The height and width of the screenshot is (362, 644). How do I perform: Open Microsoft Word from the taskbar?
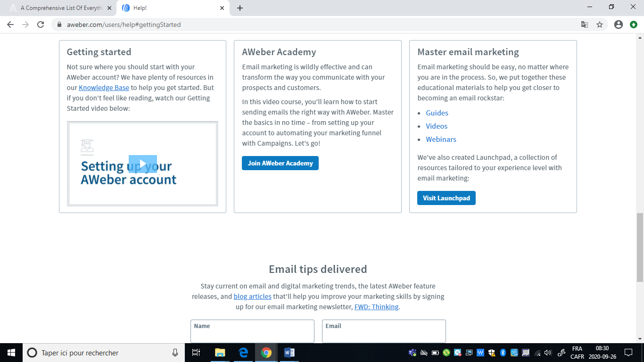click(289, 353)
